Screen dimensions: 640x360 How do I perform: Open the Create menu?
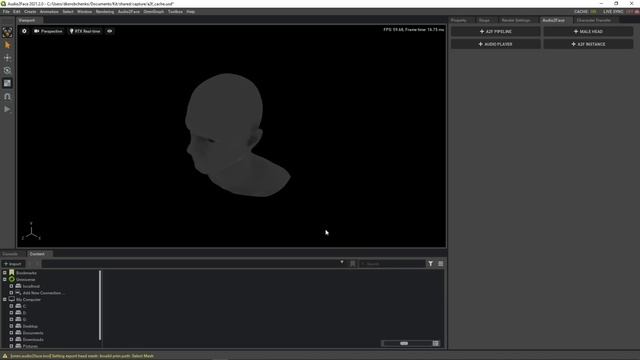pyautogui.click(x=30, y=11)
